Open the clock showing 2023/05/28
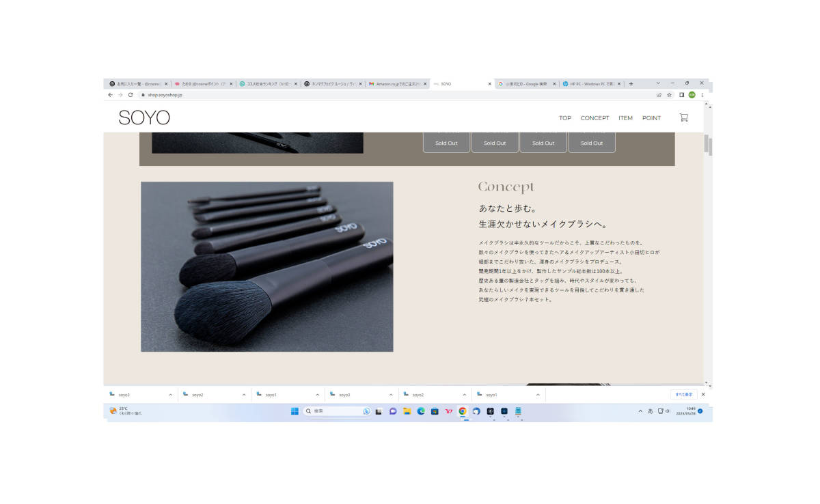Image resolution: width=820 pixels, height=504 pixels. 685,411
